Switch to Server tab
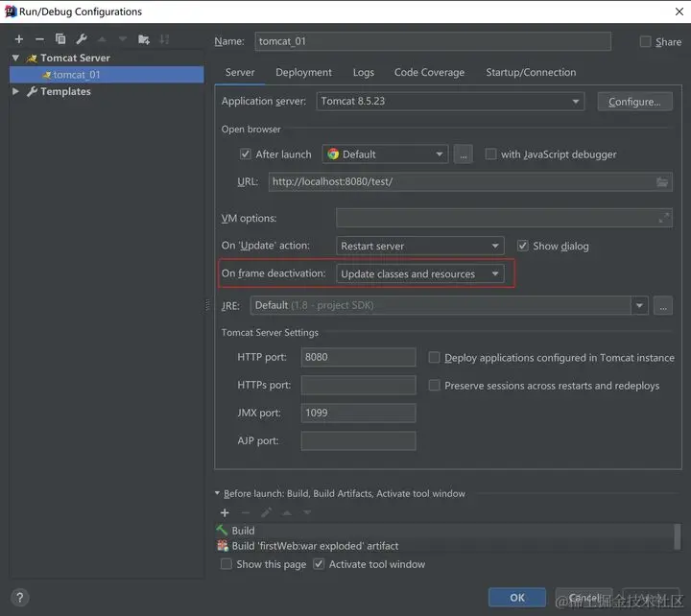 coord(240,72)
